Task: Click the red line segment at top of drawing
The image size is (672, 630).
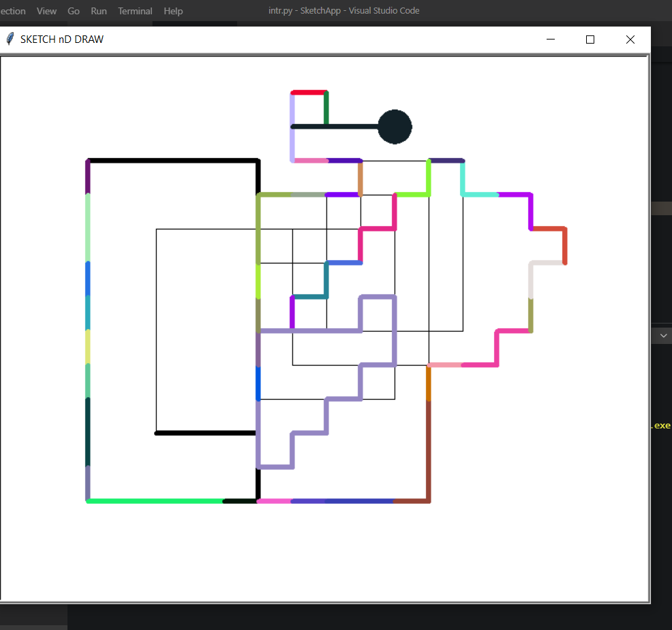Action: (x=309, y=93)
